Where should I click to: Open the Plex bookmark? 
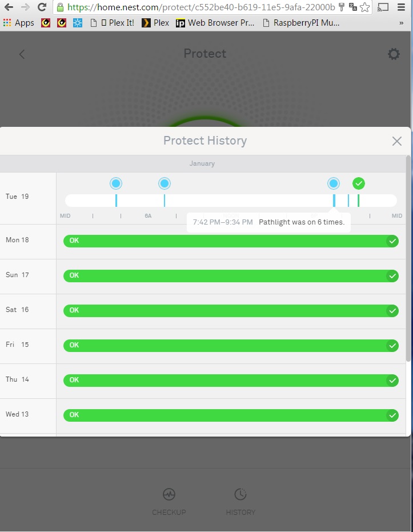point(155,23)
